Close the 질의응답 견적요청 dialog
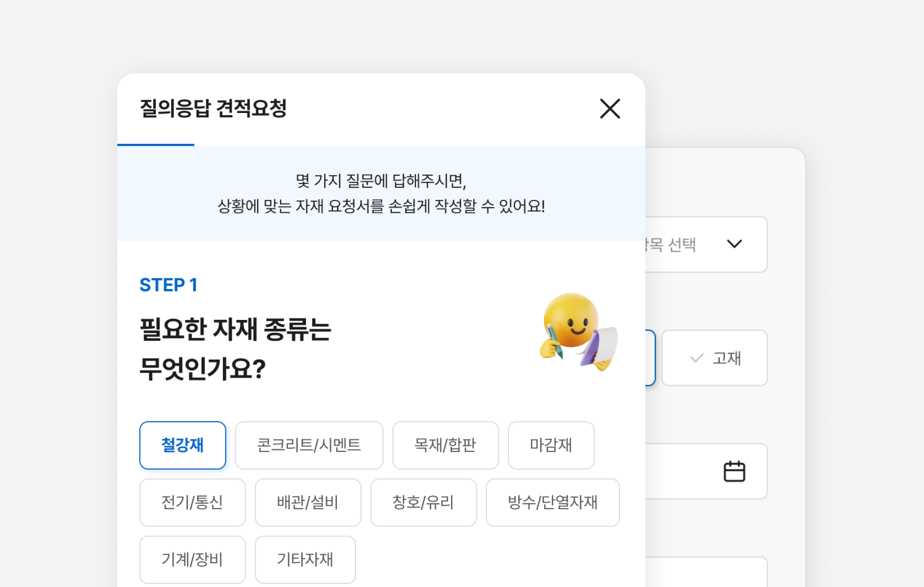 (x=610, y=109)
